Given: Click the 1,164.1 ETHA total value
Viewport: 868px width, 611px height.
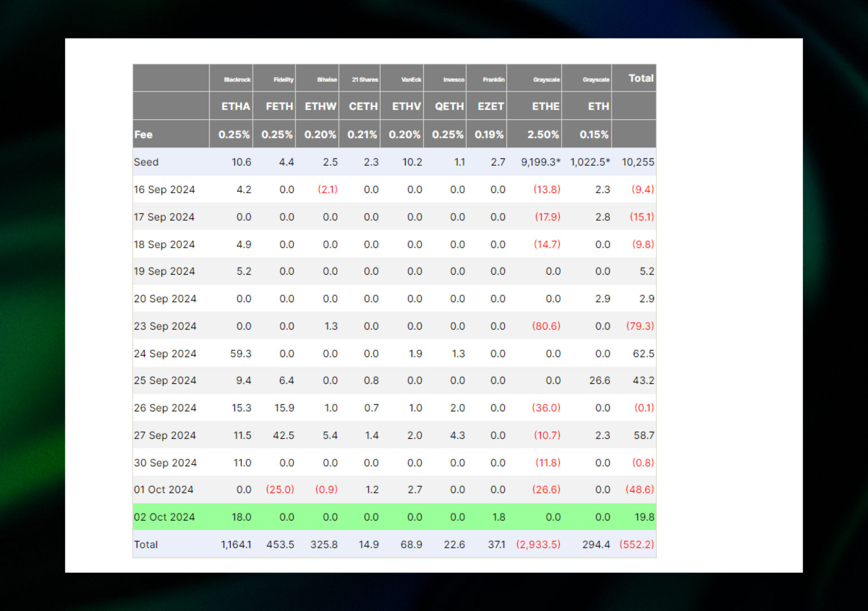Looking at the screenshot, I should [236, 545].
